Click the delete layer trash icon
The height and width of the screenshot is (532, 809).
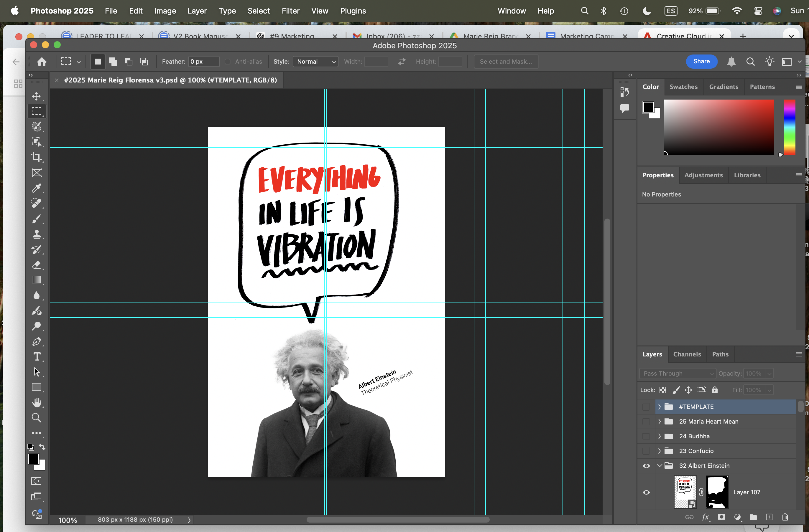[x=785, y=517]
